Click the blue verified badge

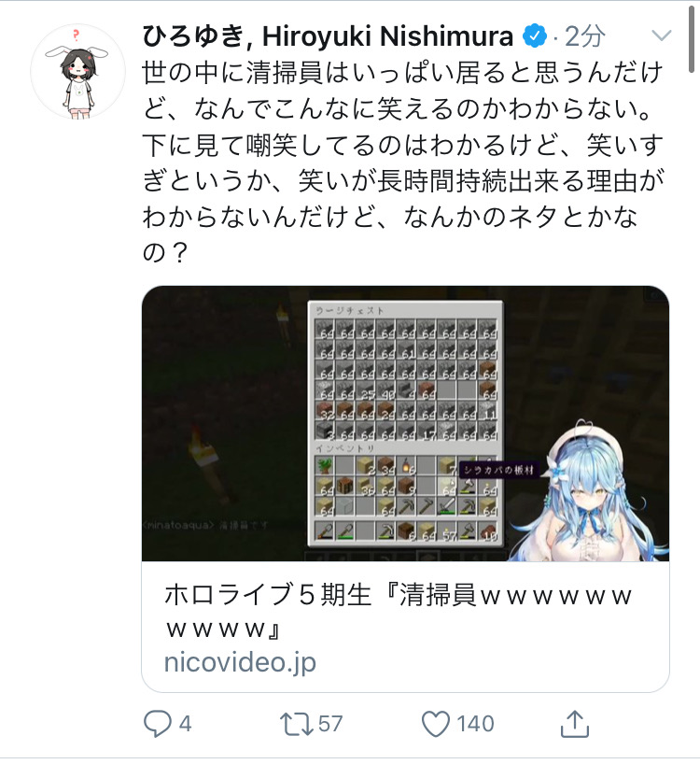click(x=534, y=36)
